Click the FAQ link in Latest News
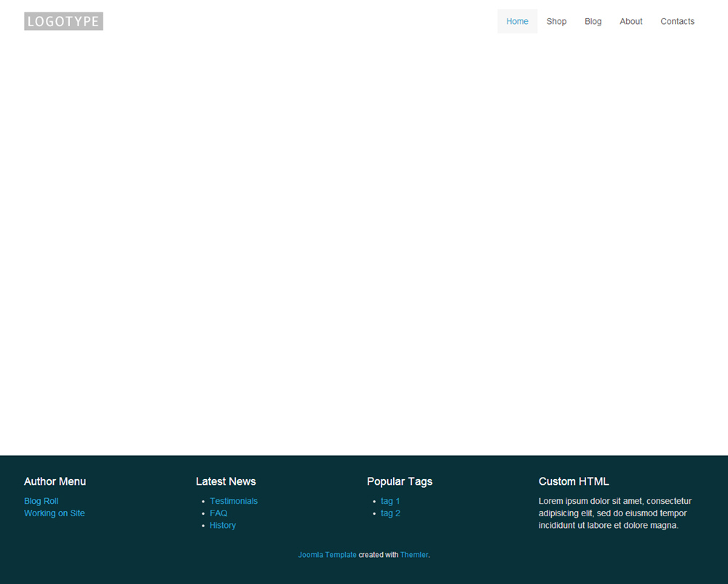This screenshot has height=584, width=728. coord(218,513)
